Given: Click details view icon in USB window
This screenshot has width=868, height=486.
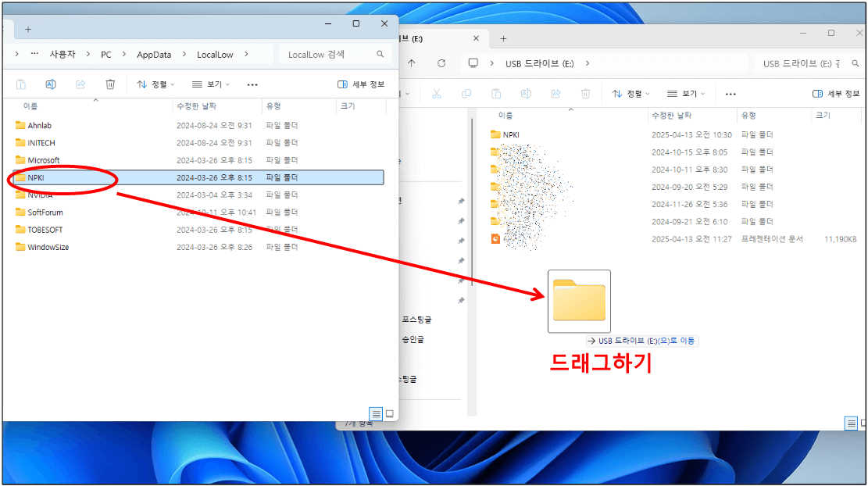Looking at the screenshot, I should [x=851, y=423].
